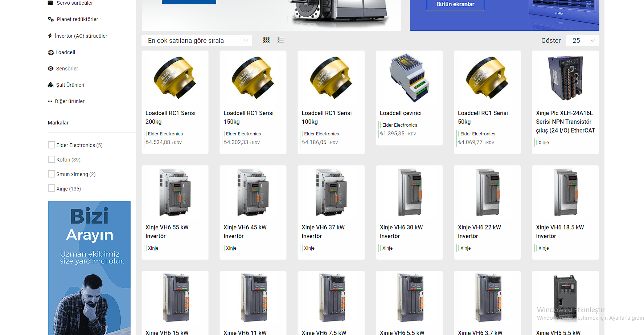Open Loadcell çevirici product link
Screen dimensions: 644x335
click(x=401, y=113)
